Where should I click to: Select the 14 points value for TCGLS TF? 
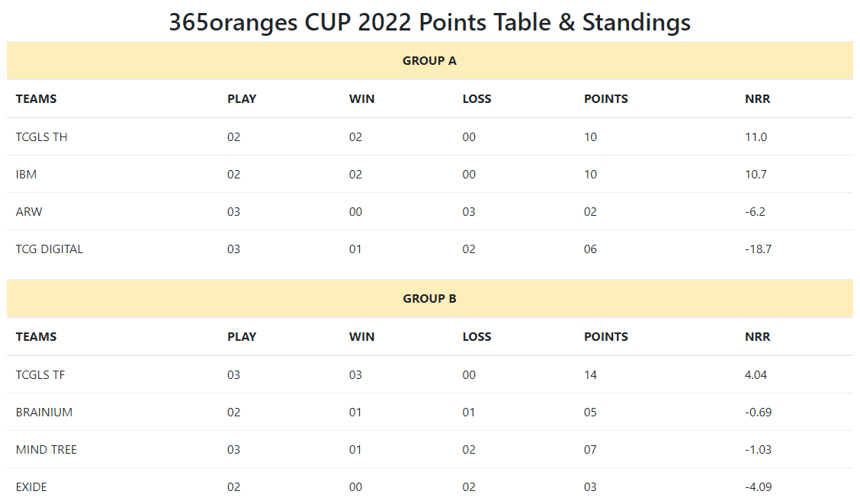pyautogui.click(x=590, y=375)
